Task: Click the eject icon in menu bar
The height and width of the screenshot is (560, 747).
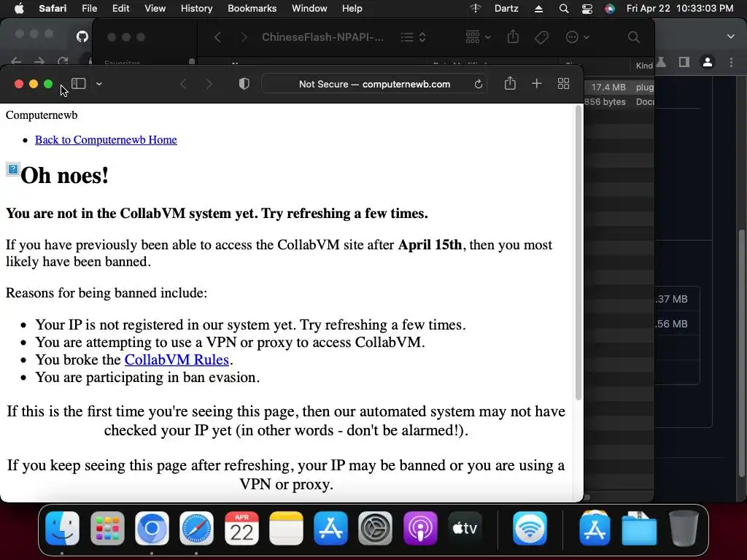Action: [x=538, y=9]
